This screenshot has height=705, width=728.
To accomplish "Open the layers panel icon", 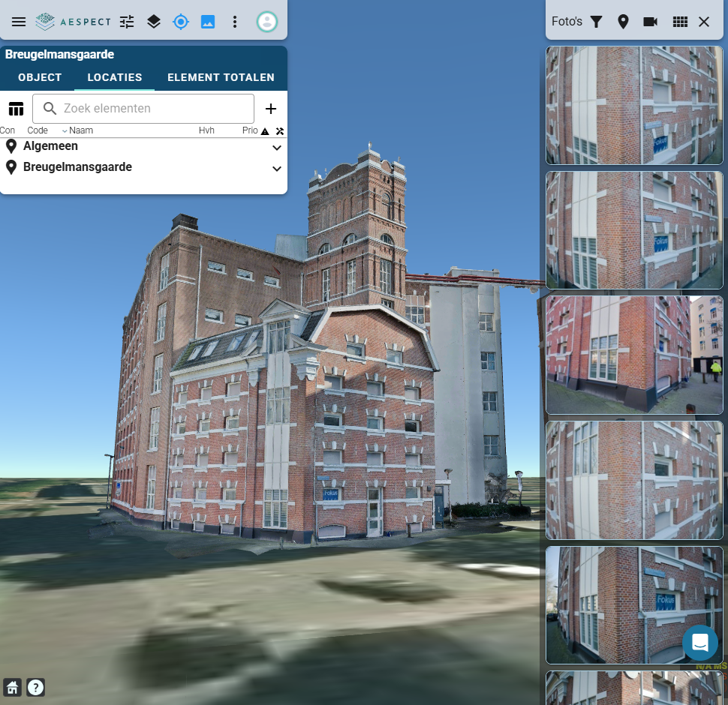I will [x=154, y=22].
